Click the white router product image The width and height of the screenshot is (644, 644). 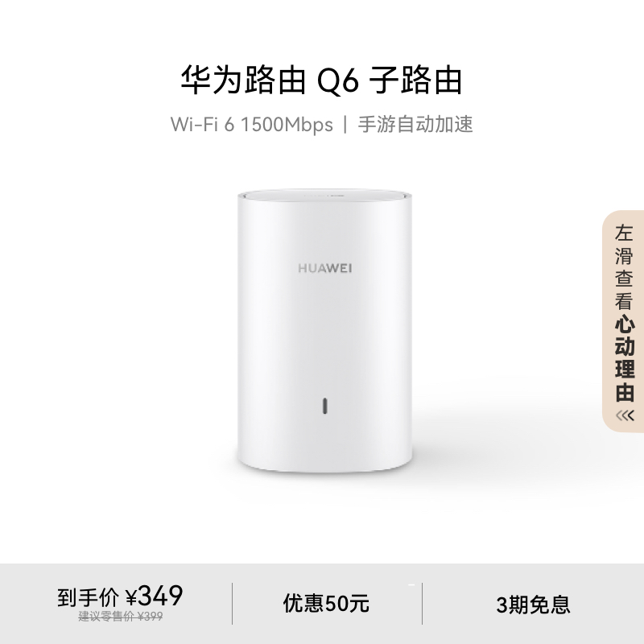[325, 331]
